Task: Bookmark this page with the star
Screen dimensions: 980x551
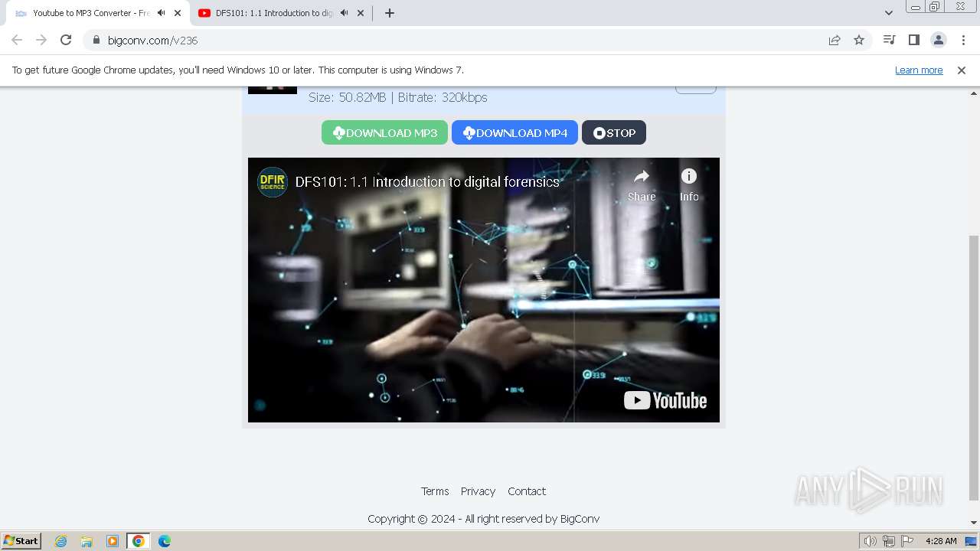Action: tap(859, 40)
